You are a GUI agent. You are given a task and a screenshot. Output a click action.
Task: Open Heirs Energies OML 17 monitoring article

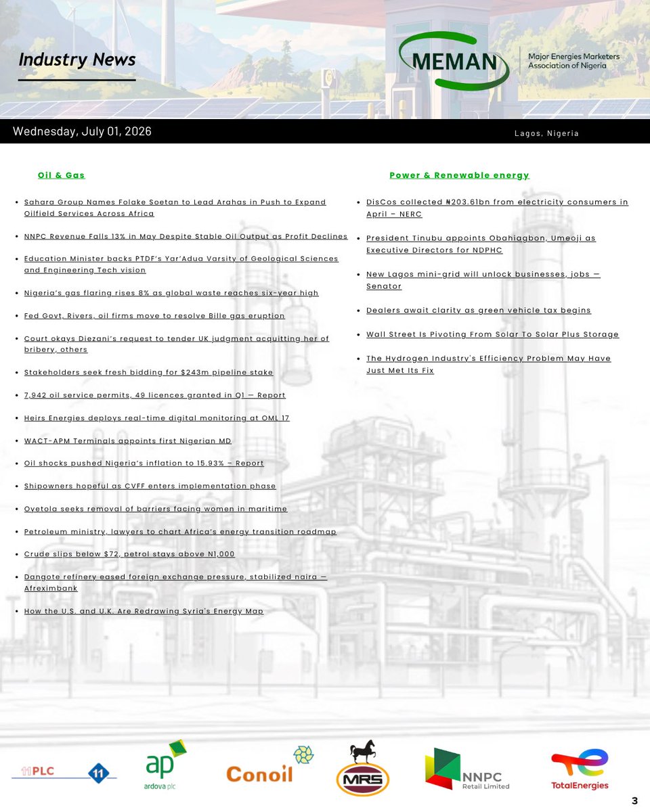(x=156, y=418)
